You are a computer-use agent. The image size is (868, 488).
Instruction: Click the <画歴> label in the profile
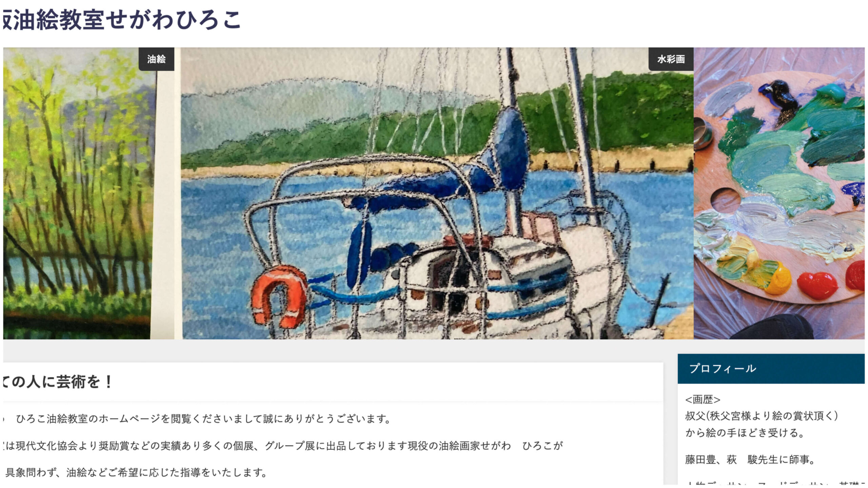pos(703,400)
